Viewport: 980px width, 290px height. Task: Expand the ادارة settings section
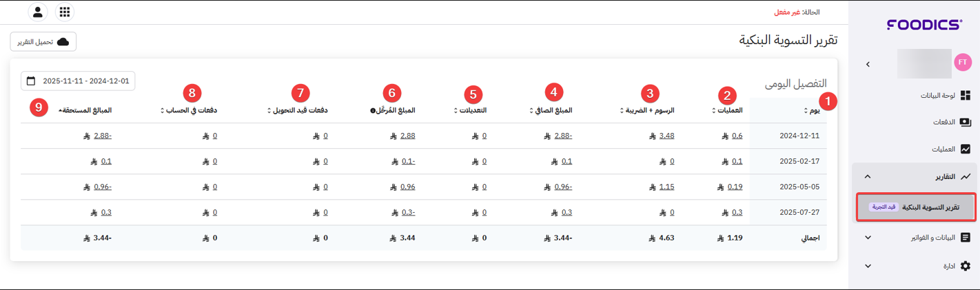(x=868, y=266)
